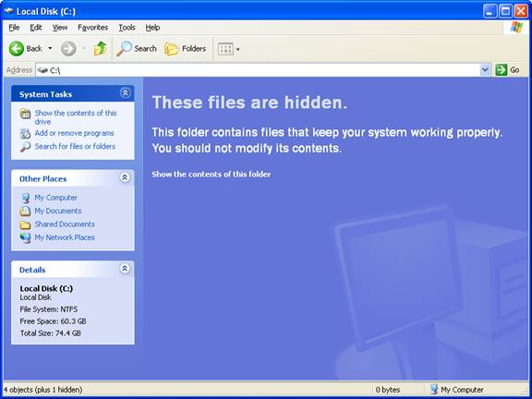Screen dimensions: 532x399
Task: Click 'Total Size: 74.4 GB' text
Action: point(50,333)
